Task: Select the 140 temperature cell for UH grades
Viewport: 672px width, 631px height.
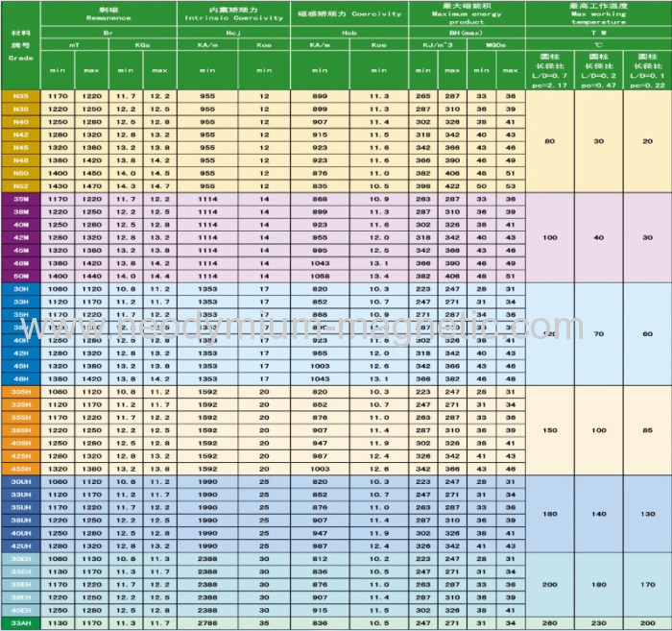Action: (599, 514)
